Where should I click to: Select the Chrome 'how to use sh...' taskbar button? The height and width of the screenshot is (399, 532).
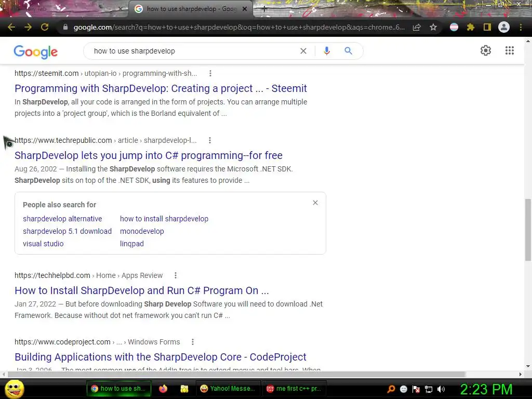(x=118, y=389)
